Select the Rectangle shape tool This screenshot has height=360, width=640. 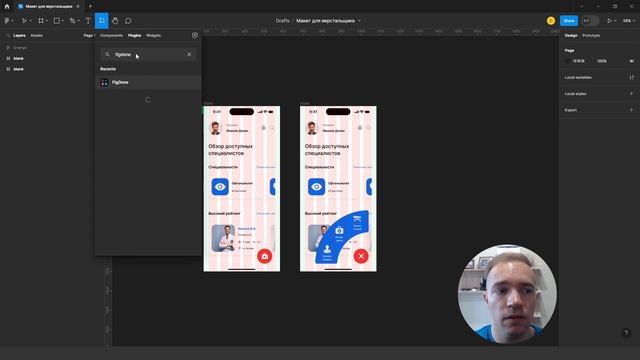click(57, 20)
